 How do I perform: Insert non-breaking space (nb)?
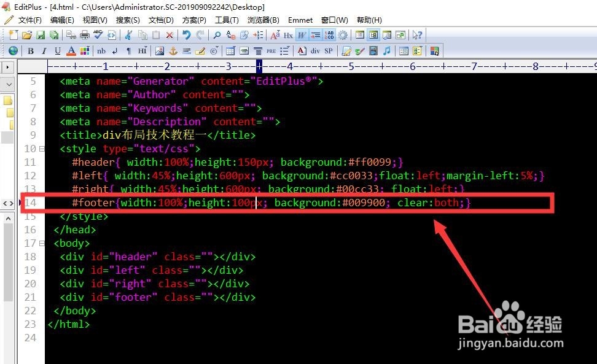[101, 50]
